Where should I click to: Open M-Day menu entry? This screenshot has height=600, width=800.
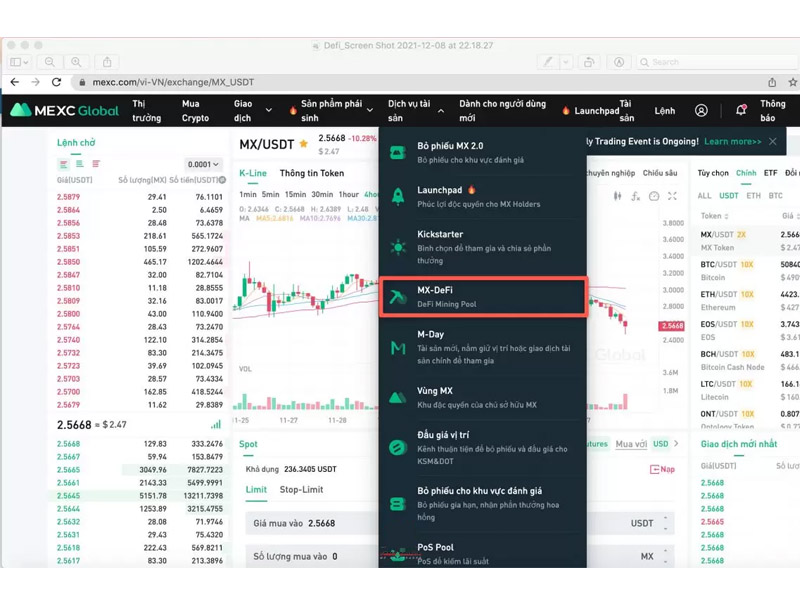(483, 347)
